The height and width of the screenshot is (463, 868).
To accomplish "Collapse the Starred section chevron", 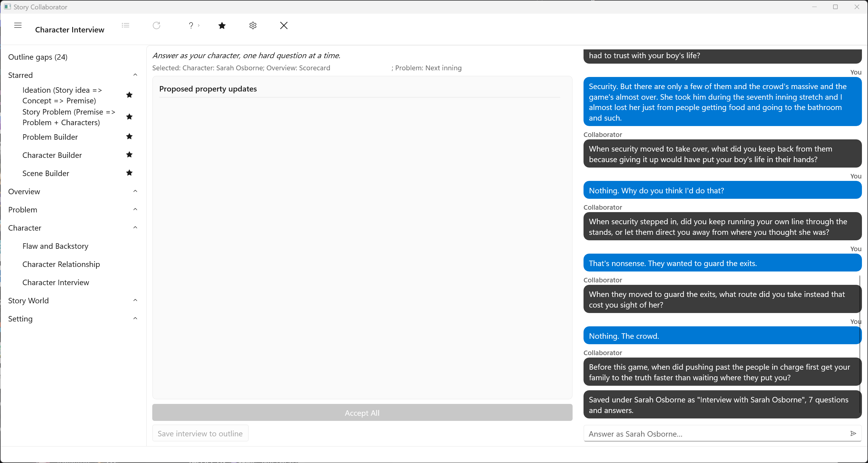I will (136, 75).
